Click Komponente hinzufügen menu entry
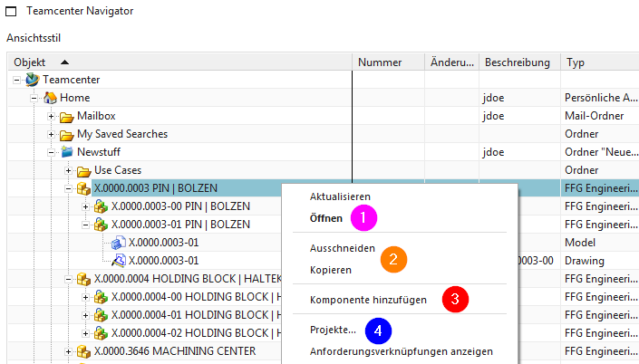The height and width of the screenshot is (364, 639). (368, 300)
